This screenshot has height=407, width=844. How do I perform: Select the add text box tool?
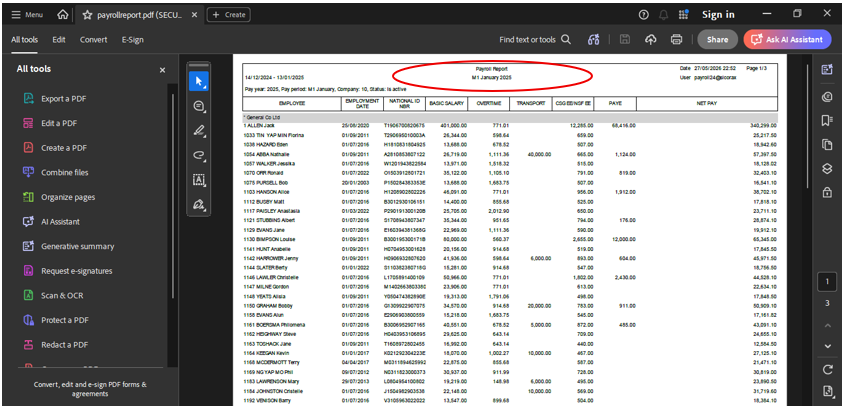click(x=199, y=180)
